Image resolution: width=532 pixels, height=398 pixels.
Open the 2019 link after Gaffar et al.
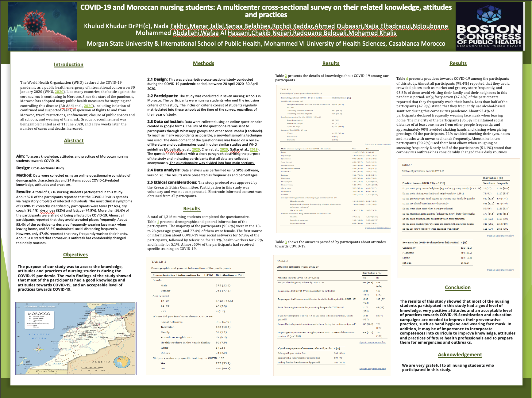coord(254,149)
